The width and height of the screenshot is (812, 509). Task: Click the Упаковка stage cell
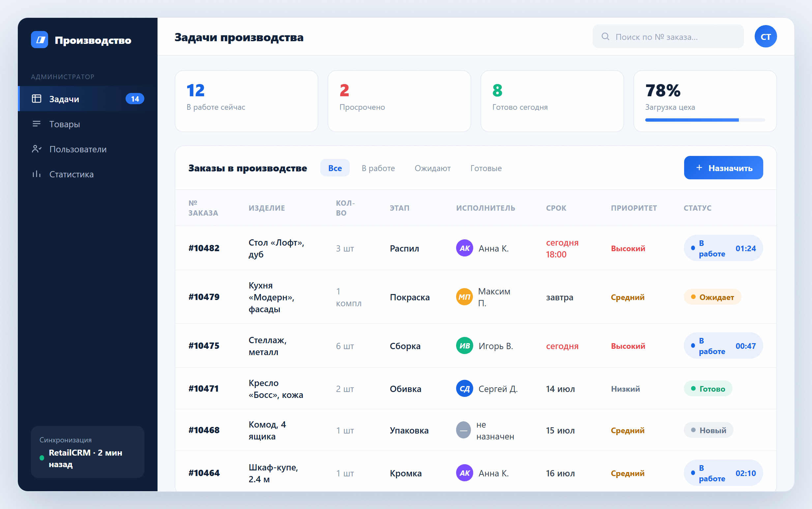click(x=409, y=430)
